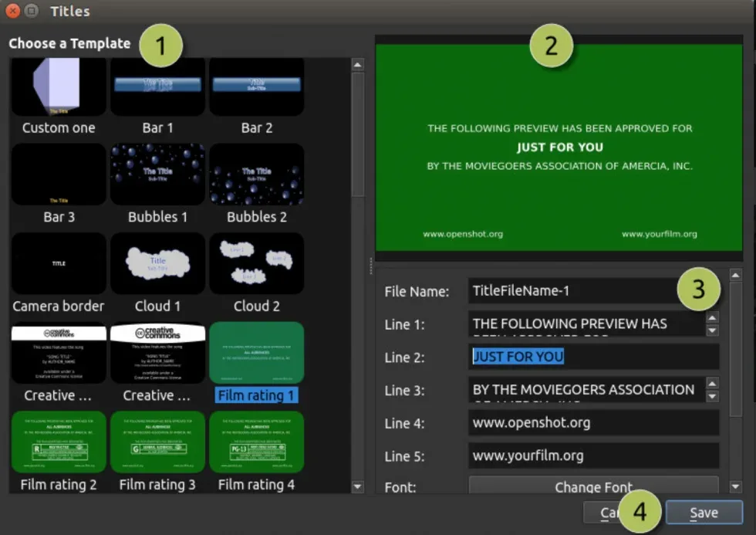Choose the Bubbles 1 template
The width and height of the screenshot is (756, 535).
157,174
